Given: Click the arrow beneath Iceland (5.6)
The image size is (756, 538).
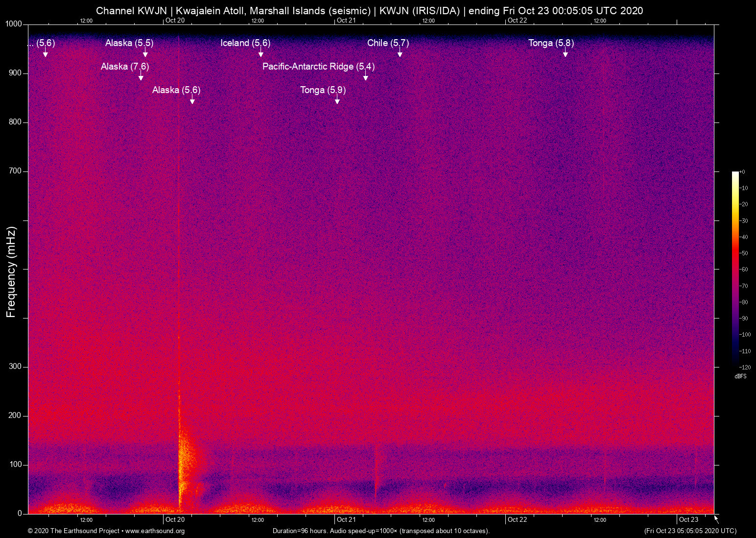Looking at the screenshot, I should click(x=261, y=53).
